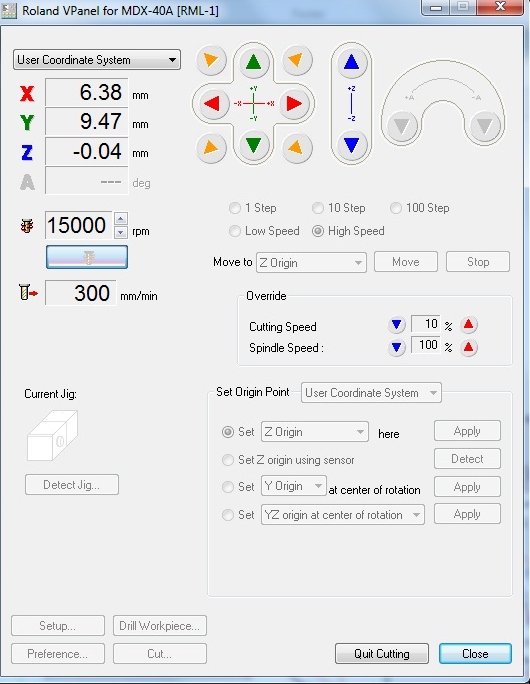Click the Detect Jig... button
The image size is (530, 684).
coord(72,485)
